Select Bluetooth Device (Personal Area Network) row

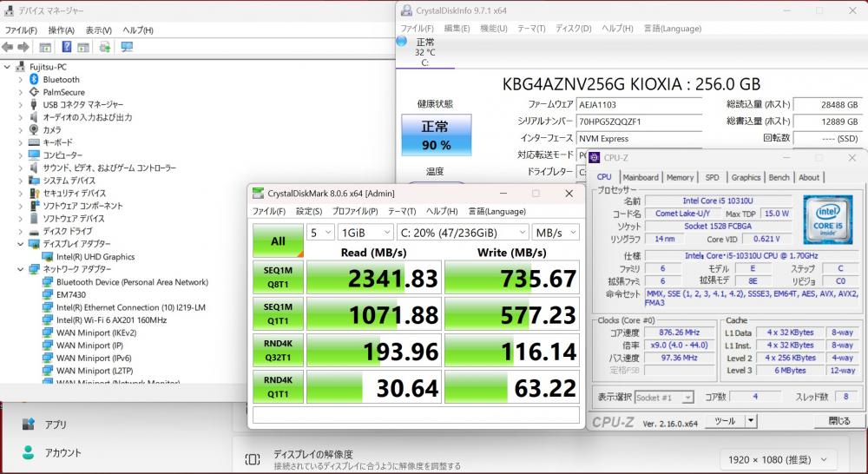coord(132,282)
